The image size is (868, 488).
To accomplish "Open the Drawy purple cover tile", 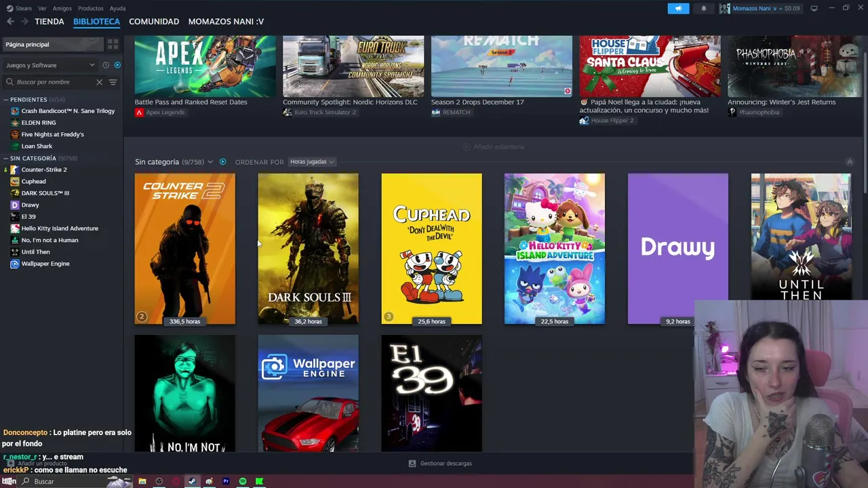I will point(678,249).
